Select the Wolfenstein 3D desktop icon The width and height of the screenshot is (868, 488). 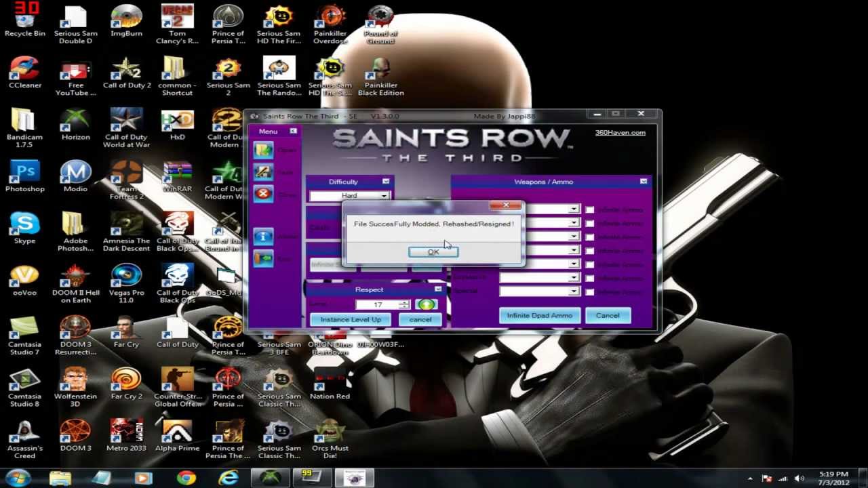(75, 388)
